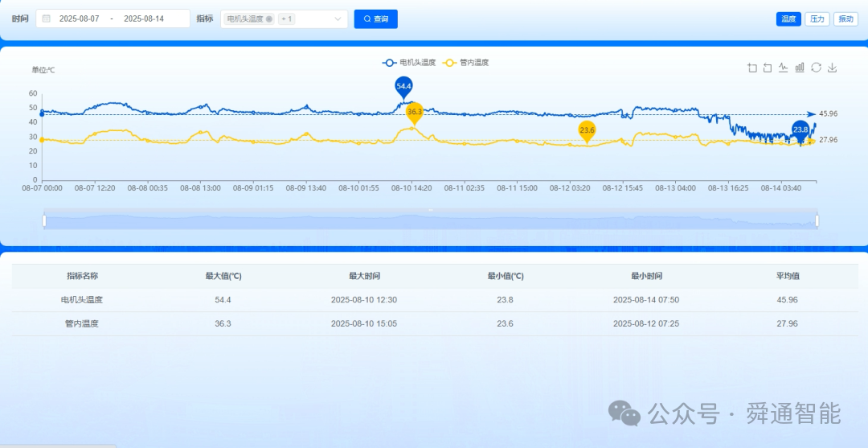Click the 23.8 blue minimum marker pin
The width and height of the screenshot is (868, 448).
[800, 130]
